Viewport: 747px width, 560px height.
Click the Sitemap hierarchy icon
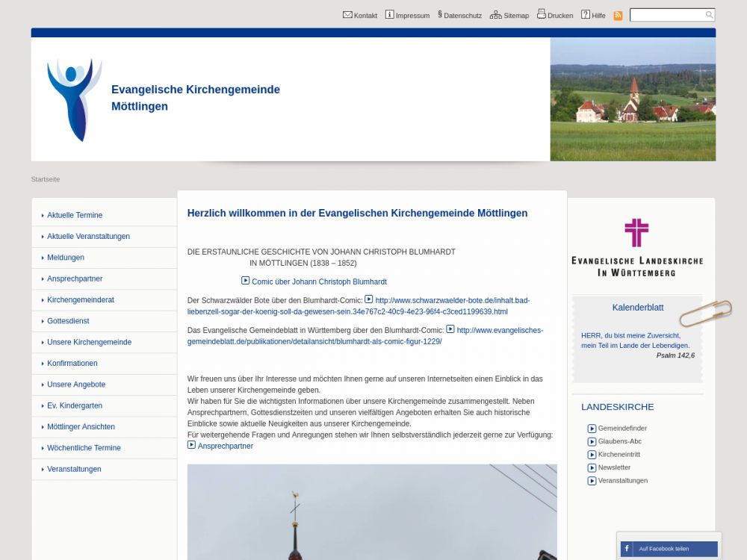coord(495,15)
